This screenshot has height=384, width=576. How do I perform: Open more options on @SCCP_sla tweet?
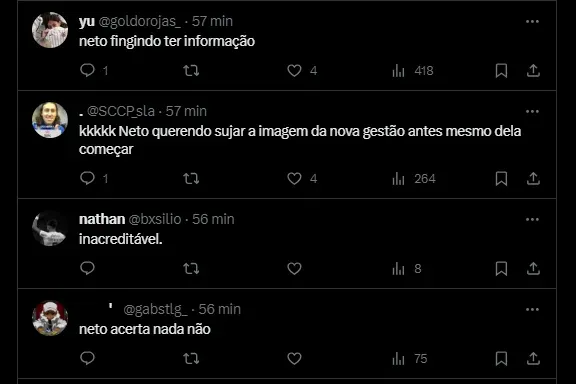tap(532, 111)
